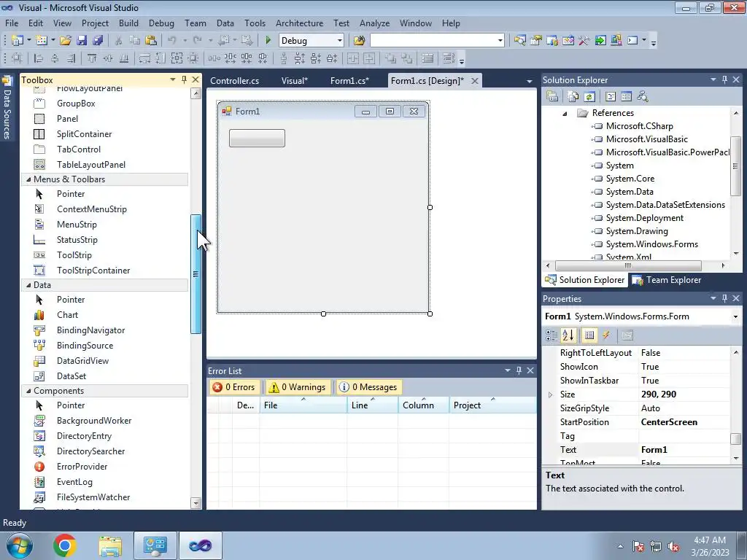
Task: Toggle the 0 Errors filter
Action: point(234,387)
